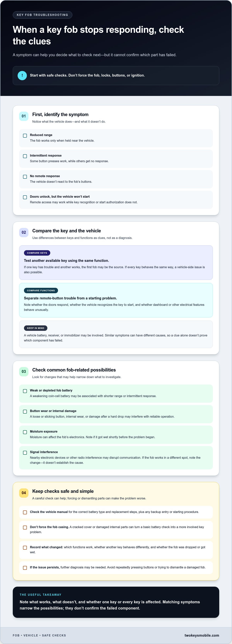Click the 03 step number badge

(24, 372)
